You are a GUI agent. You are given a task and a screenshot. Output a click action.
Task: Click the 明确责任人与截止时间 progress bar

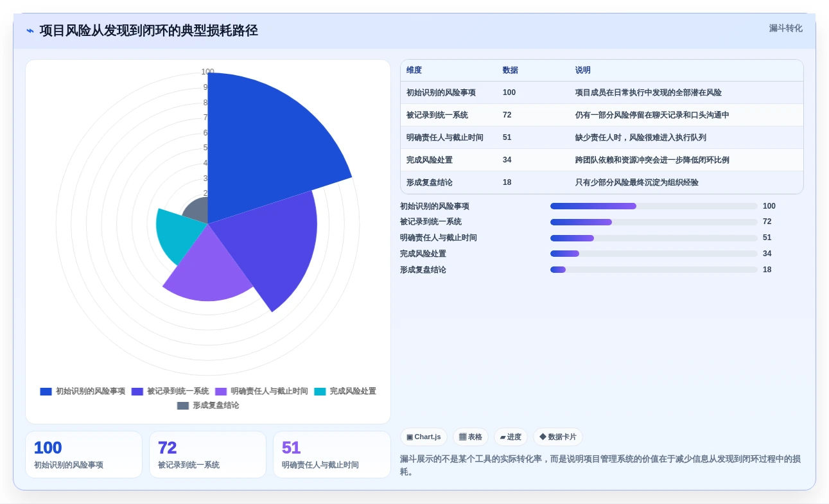[x=654, y=238]
